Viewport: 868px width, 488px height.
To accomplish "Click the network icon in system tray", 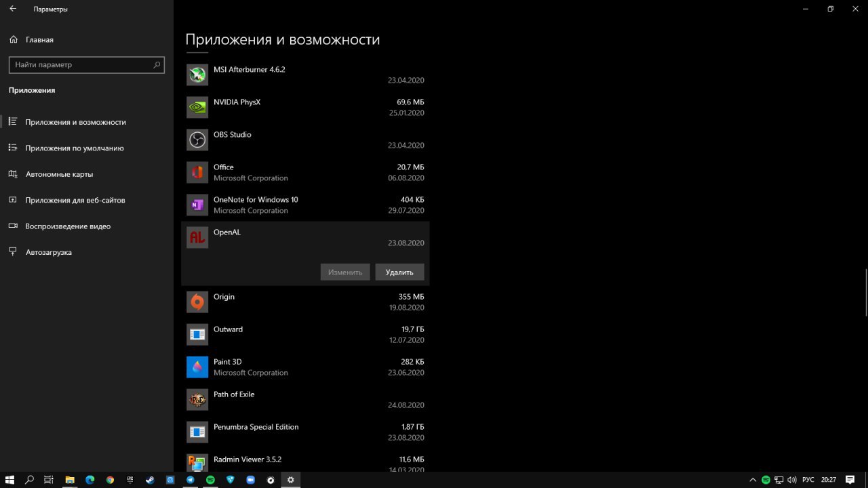I will tap(779, 480).
